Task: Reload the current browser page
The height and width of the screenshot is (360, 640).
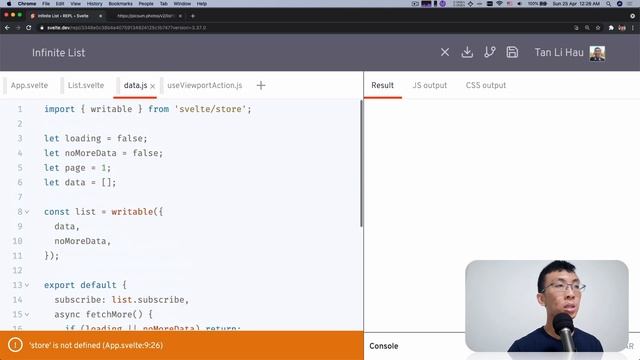Action: point(29,28)
